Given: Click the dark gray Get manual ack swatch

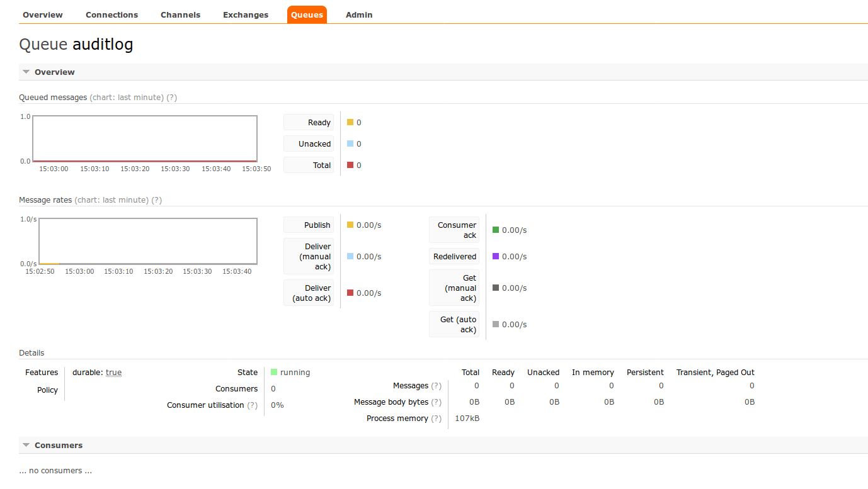Looking at the screenshot, I should pyautogui.click(x=496, y=288).
